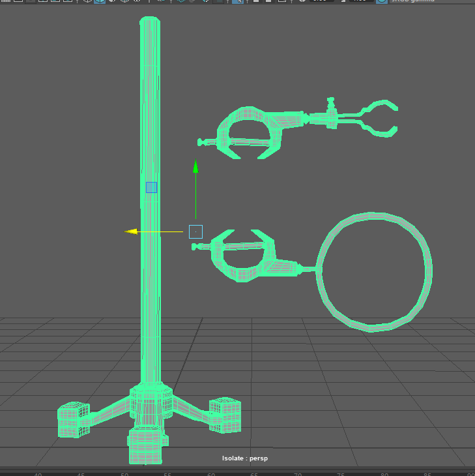This screenshot has width=475, height=476.
Task: Click the blue plane handle on the pole
Action: (151, 187)
